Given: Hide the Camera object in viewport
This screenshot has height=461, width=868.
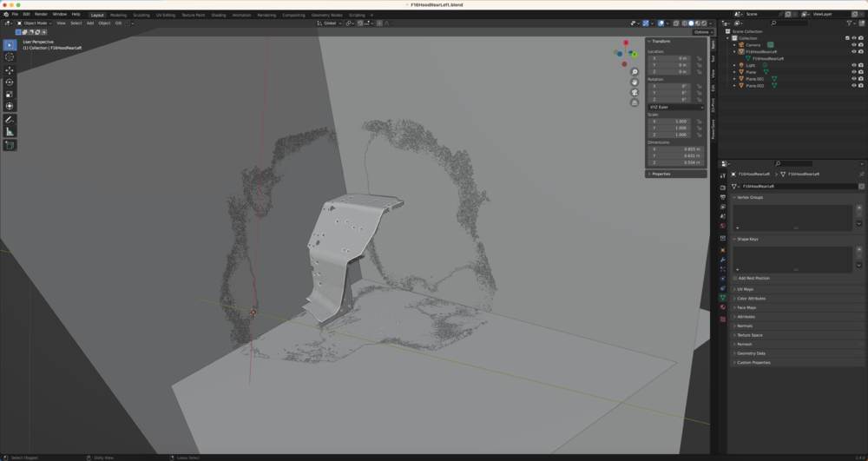Looking at the screenshot, I should point(853,45).
